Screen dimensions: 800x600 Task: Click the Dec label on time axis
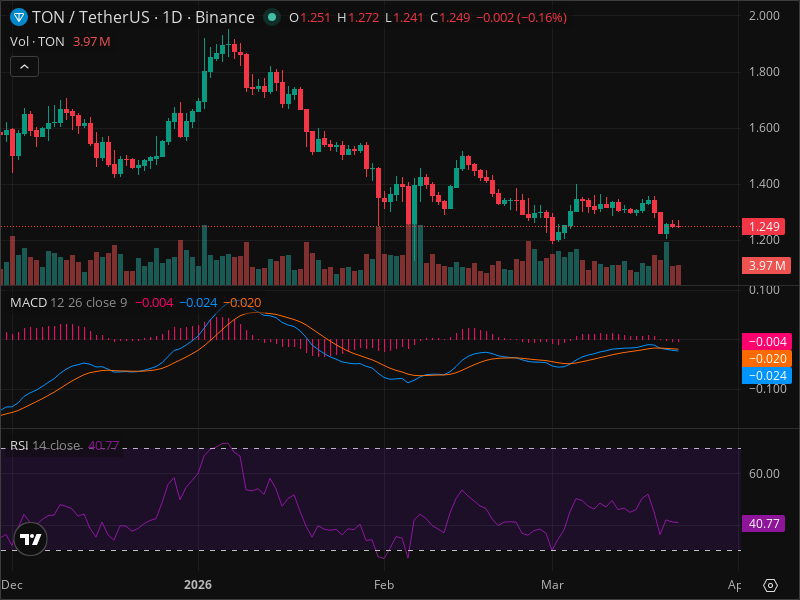click(12, 585)
